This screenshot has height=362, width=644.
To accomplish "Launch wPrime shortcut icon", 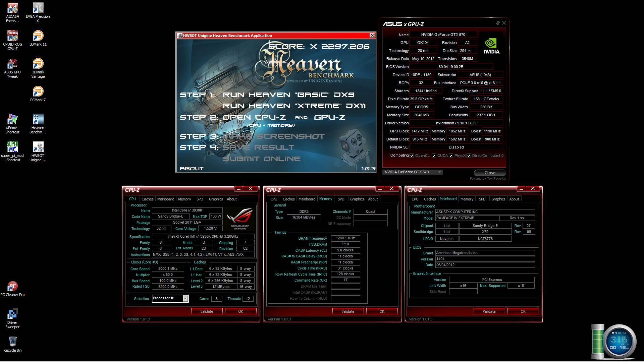I will point(12,124).
